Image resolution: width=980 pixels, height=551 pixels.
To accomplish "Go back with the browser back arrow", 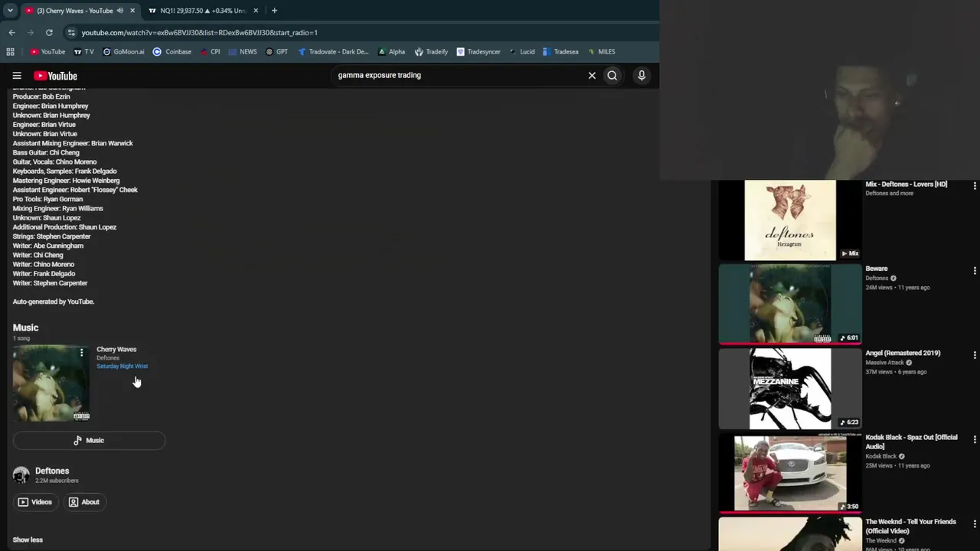I will pyautogui.click(x=12, y=33).
